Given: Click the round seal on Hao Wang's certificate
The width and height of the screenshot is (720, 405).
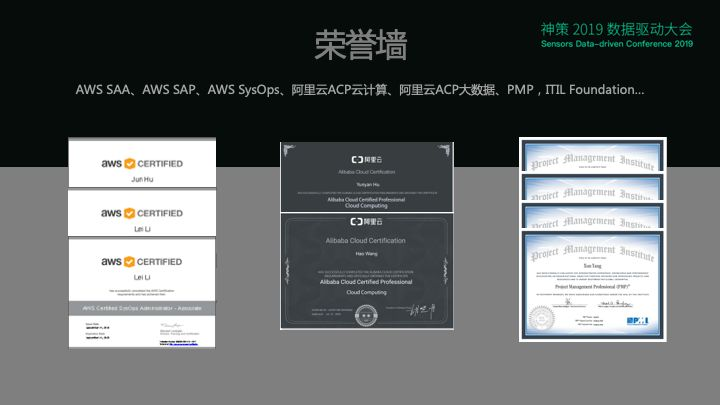Looking at the screenshot, I should tap(366, 315).
